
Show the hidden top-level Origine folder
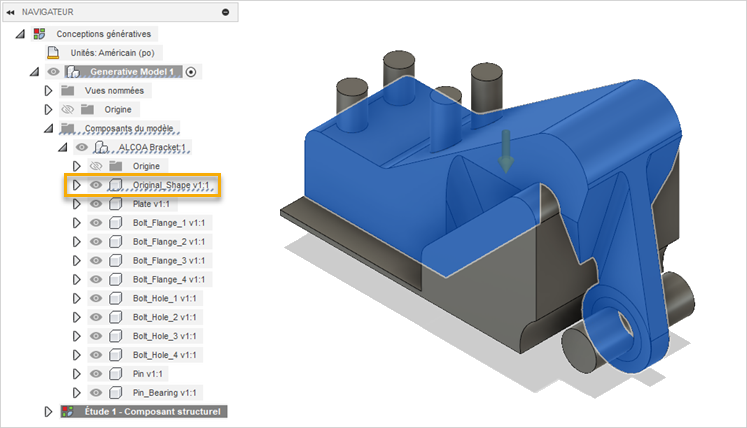68,110
